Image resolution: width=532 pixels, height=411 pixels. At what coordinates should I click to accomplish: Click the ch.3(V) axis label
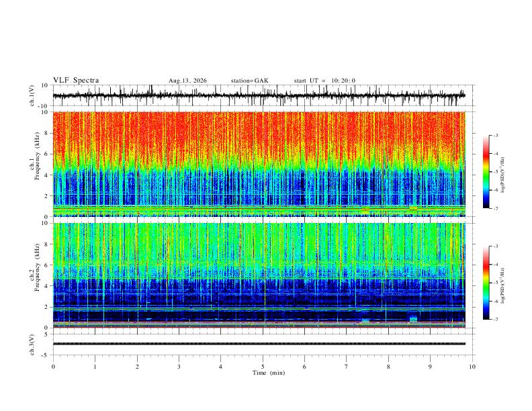[32, 345]
